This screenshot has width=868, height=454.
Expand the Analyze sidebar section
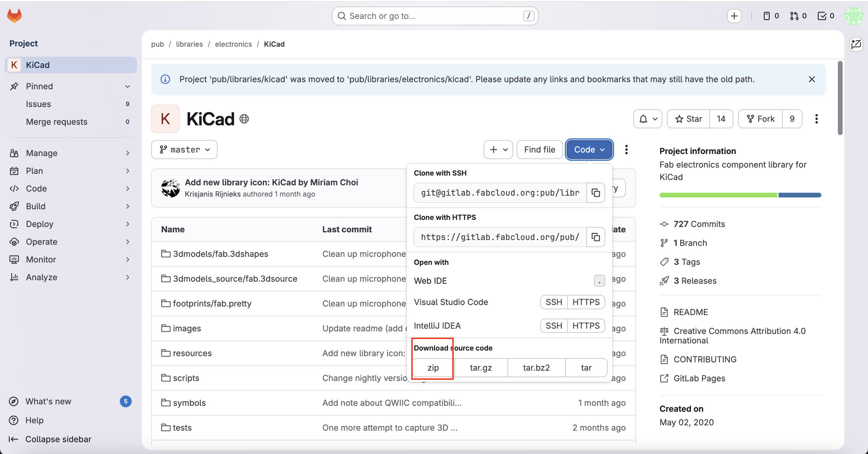coord(71,277)
